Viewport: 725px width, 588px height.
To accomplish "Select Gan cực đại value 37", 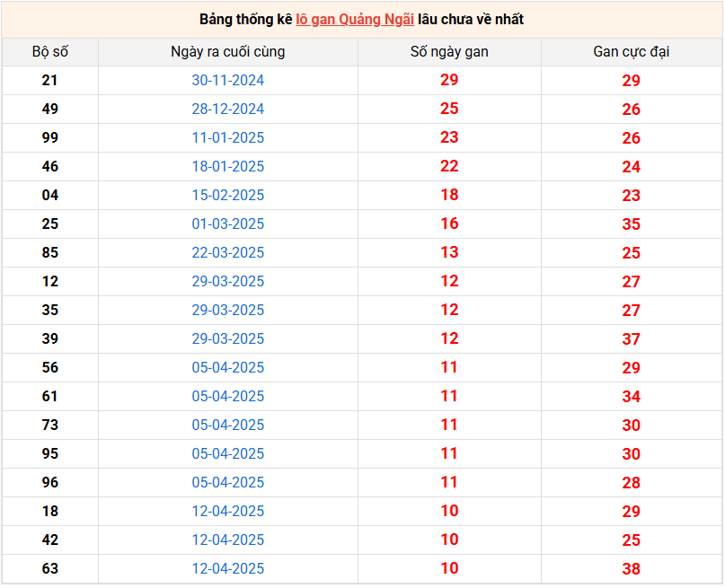I will pos(631,339).
